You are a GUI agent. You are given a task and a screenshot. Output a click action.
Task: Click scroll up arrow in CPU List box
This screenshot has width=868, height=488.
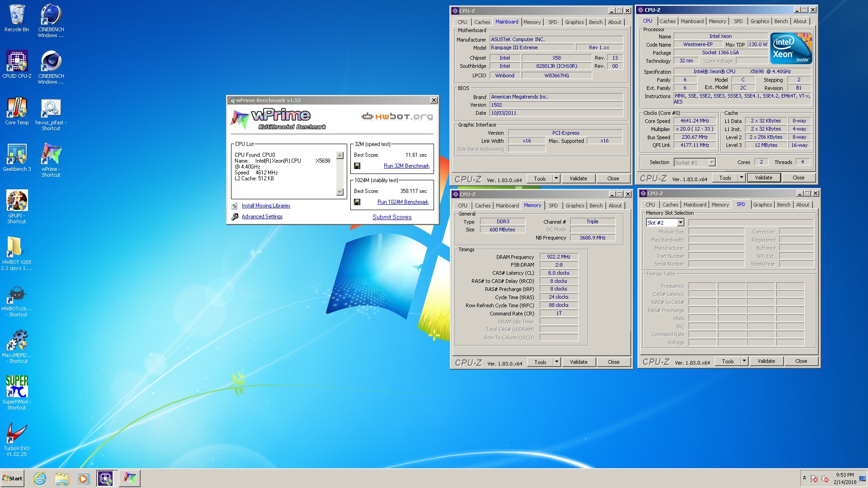(x=340, y=155)
